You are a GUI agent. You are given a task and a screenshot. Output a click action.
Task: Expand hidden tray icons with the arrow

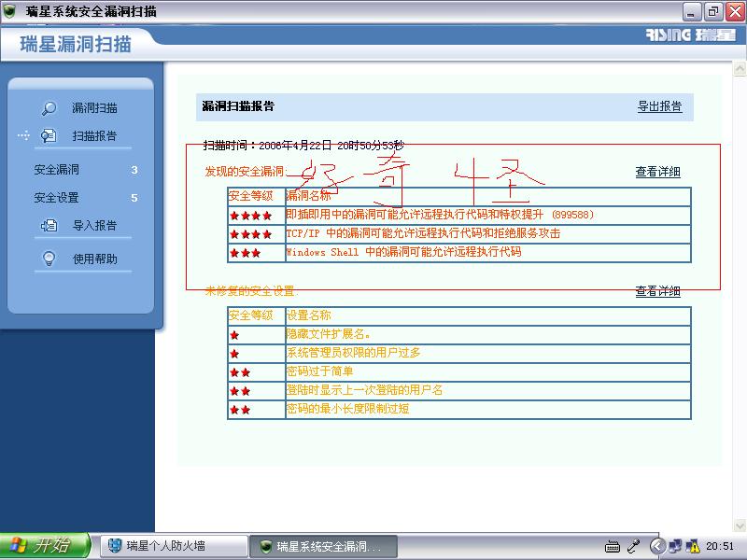[x=657, y=546]
